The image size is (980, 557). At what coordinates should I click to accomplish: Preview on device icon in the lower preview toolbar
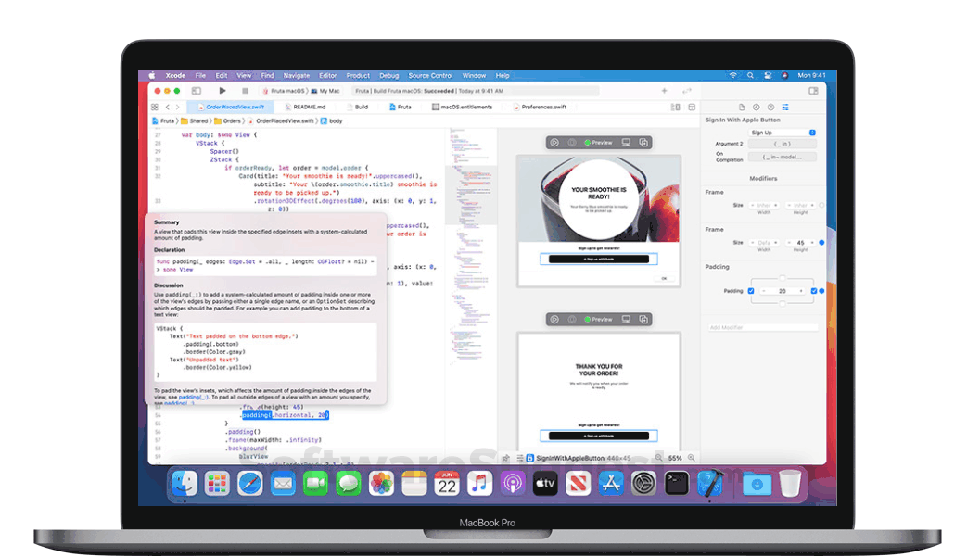click(x=626, y=319)
